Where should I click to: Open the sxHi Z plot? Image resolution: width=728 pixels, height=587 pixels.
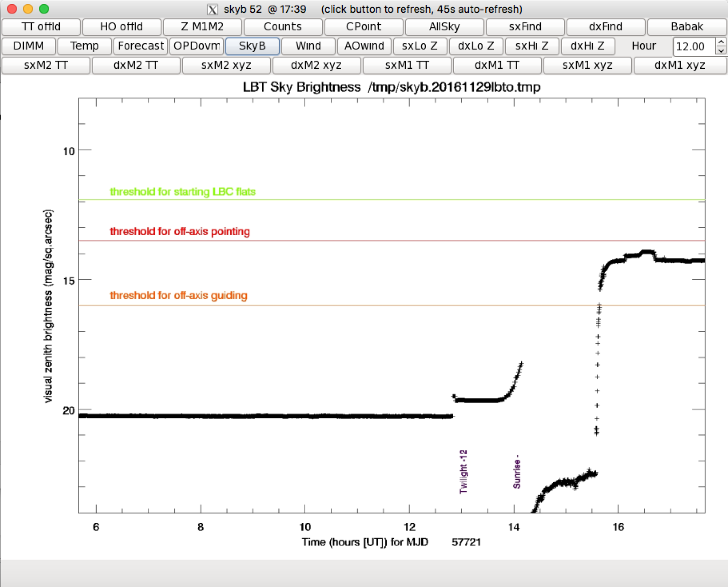(532, 46)
